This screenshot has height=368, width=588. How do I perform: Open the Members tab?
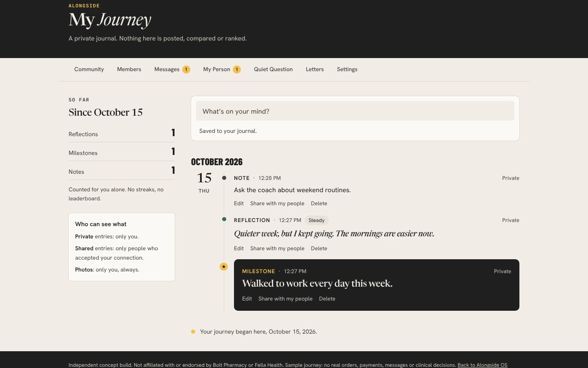pos(129,70)
